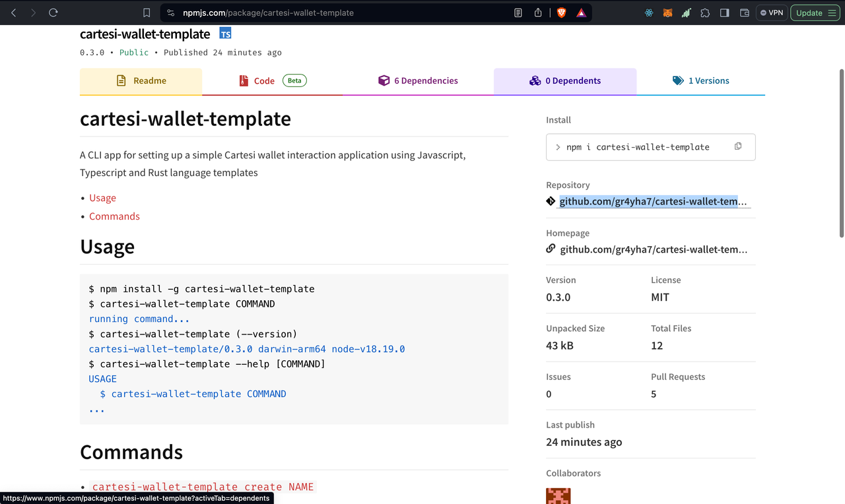Viewport: 845px width, 504px height.
Task: Switch to the Code tab
Action: (x=272, y=80)
